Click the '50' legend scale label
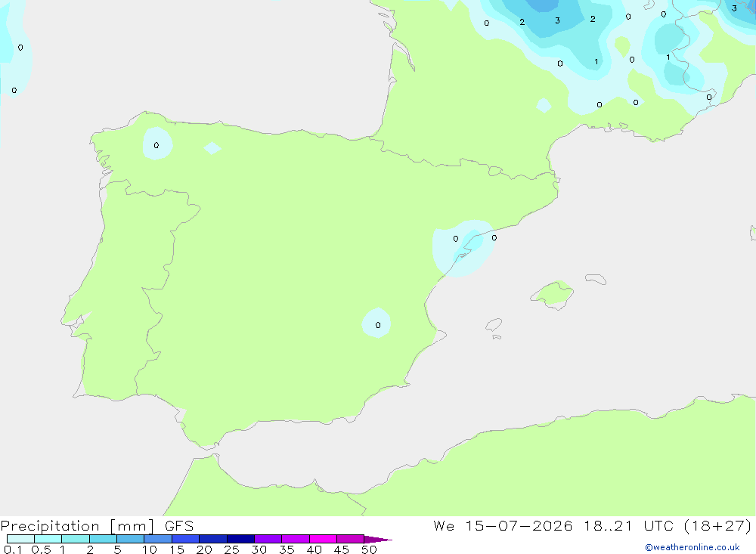Screen dimensions: 756x554 click(x=370, y=549)
